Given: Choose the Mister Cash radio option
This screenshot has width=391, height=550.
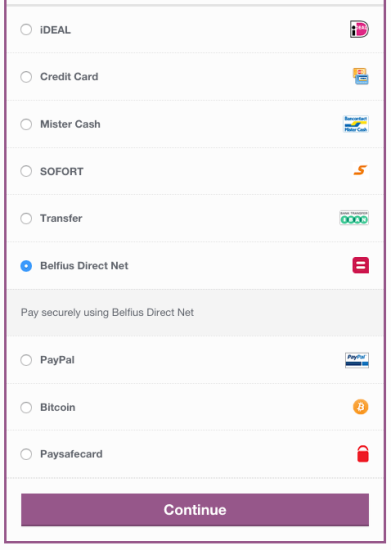Looking at the screenshot, I should 26,124.
